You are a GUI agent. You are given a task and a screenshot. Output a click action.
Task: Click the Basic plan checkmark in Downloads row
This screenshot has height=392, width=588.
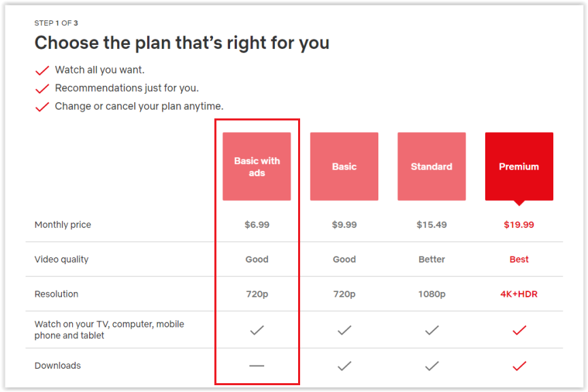coord(344,366)
